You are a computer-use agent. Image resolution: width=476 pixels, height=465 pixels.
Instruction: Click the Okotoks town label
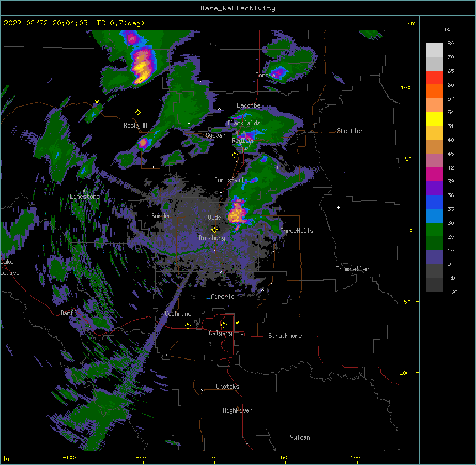pos(228,387)
